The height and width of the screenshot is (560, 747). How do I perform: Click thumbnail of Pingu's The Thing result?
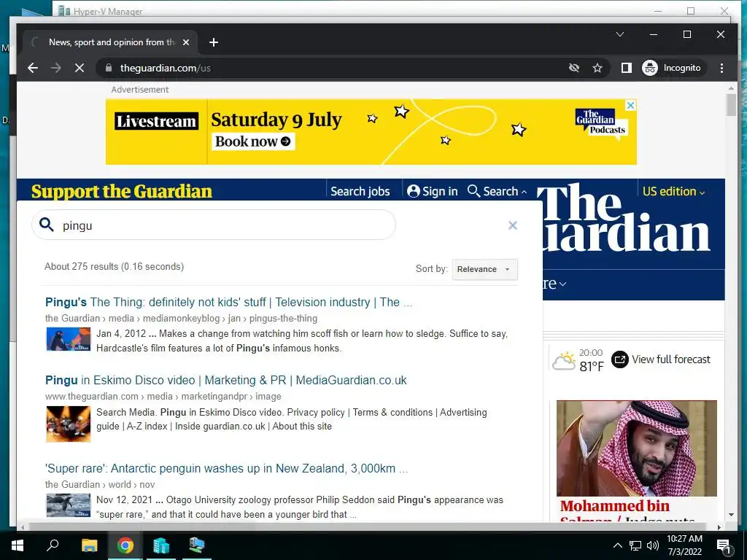pos(68,339)
